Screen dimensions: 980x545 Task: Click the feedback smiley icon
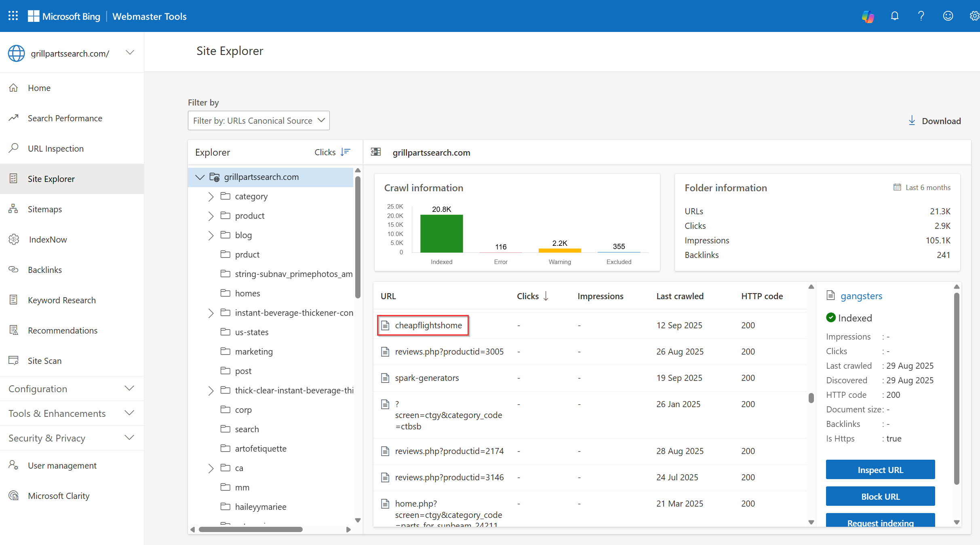(948, 16)
